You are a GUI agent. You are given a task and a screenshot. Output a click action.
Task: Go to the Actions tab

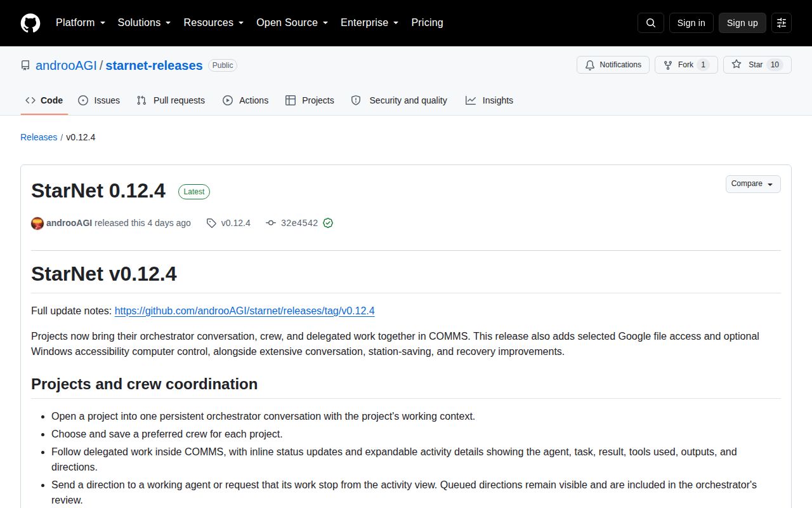coord(246,100)
